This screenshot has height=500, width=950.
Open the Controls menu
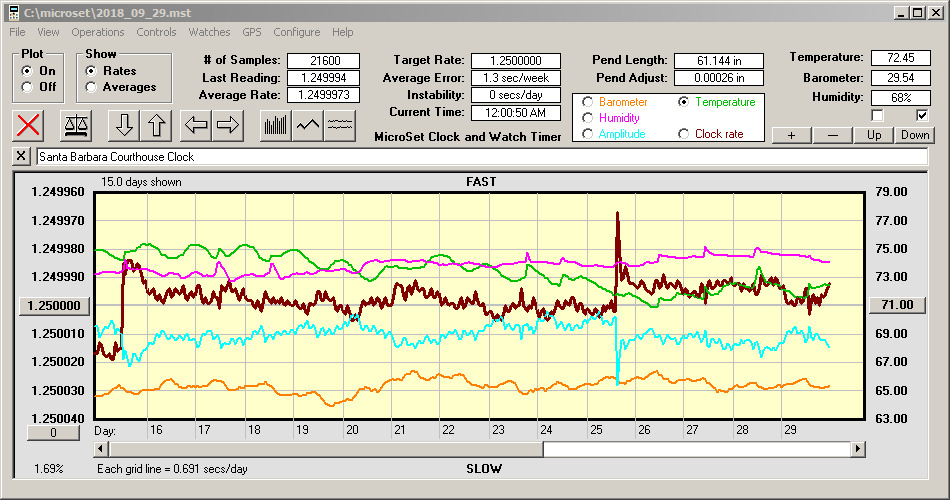(156, 32)
